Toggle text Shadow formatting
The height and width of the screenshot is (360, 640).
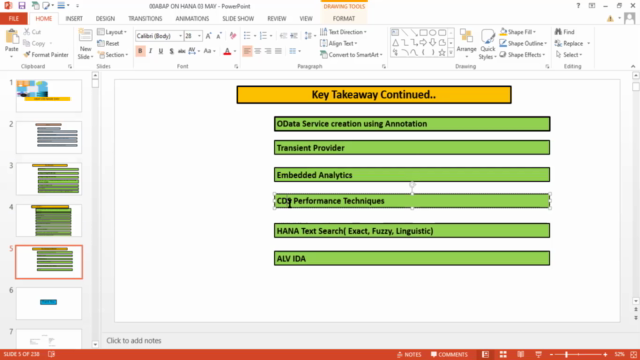(171, 51)
